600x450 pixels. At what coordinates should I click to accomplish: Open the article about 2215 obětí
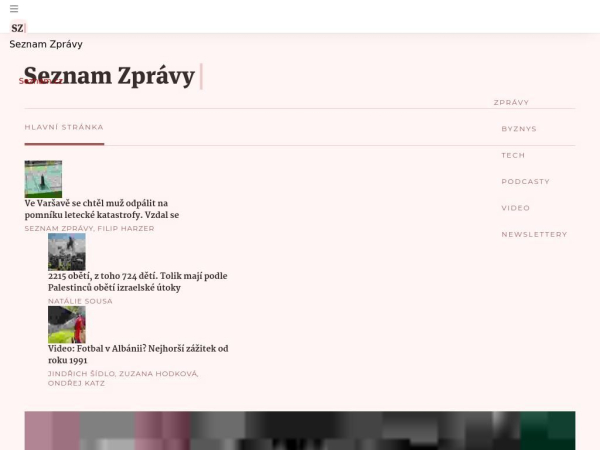[x=138, y=282]
